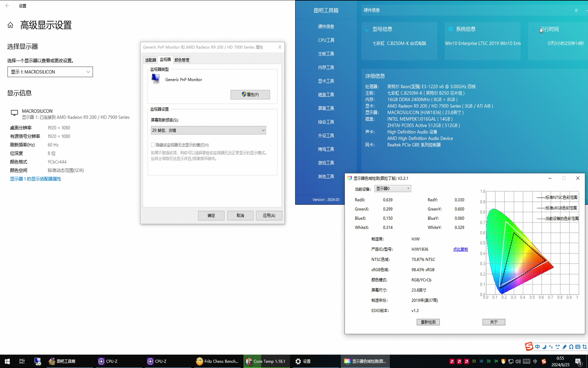Screen dimensions: 588x368
Task: Open the 当前设备 显示器0 dropdown
Action: click(393, 189)
